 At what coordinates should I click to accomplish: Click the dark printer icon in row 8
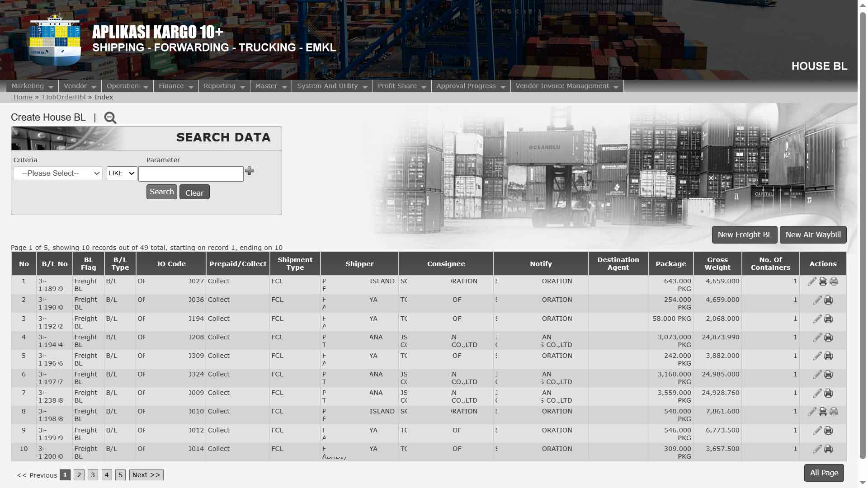[823, 412]
